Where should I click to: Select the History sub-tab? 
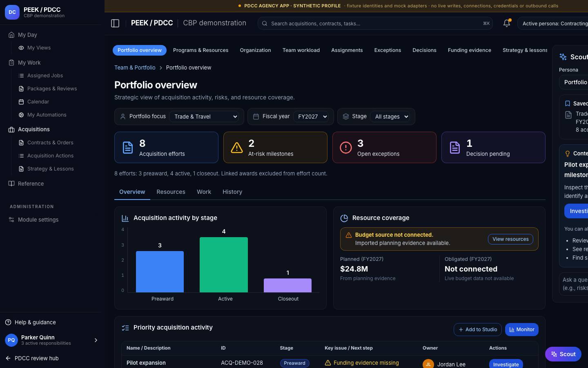pyautogui.click(x=232, y=192)
